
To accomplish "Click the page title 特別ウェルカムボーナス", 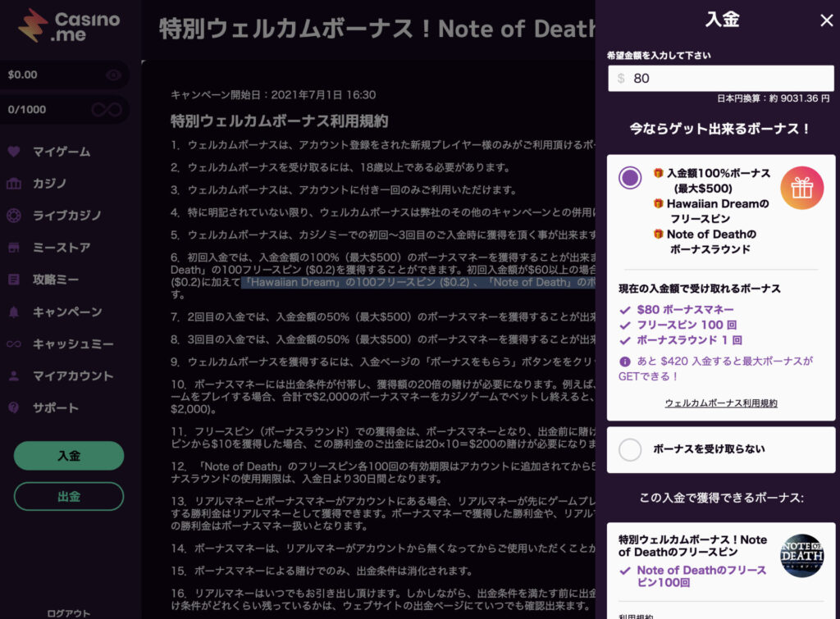I will click(x=377, y=29).
